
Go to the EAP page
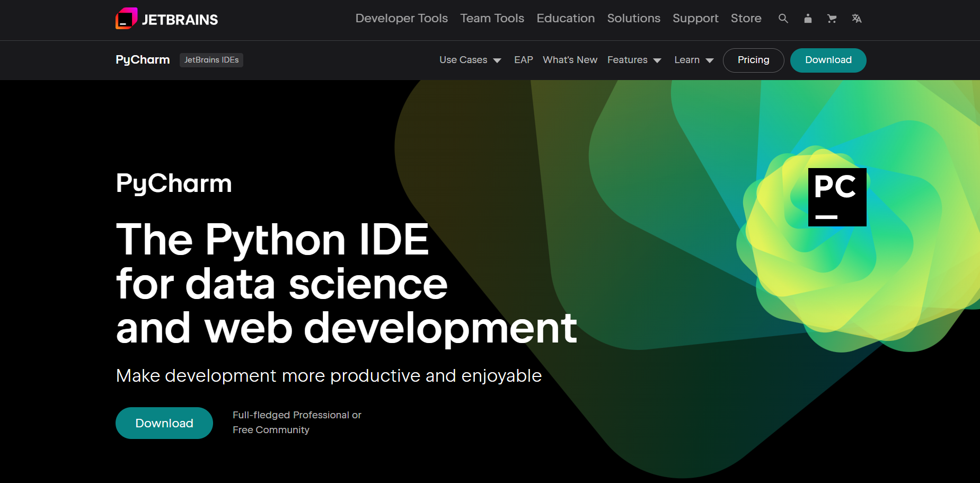[524, 60]
